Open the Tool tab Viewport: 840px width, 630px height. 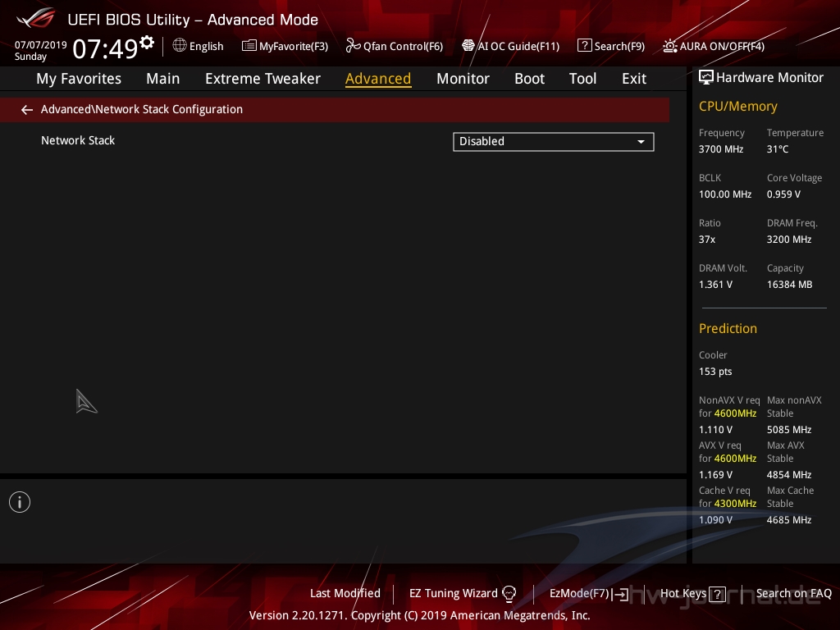(582, 79)
